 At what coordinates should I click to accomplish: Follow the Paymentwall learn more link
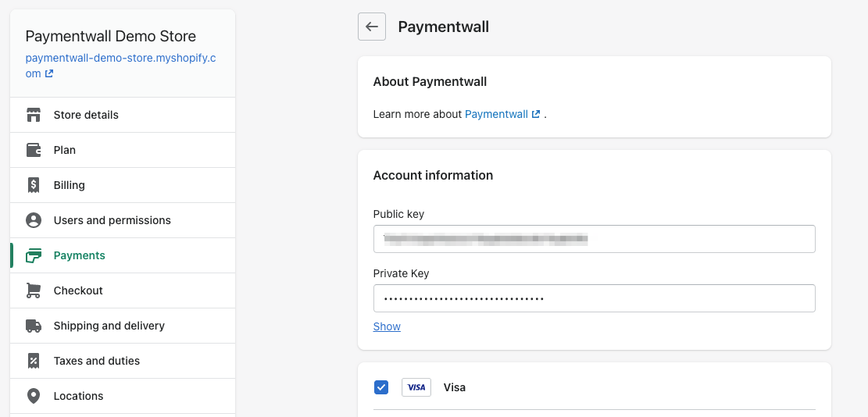tap(497, 115)
